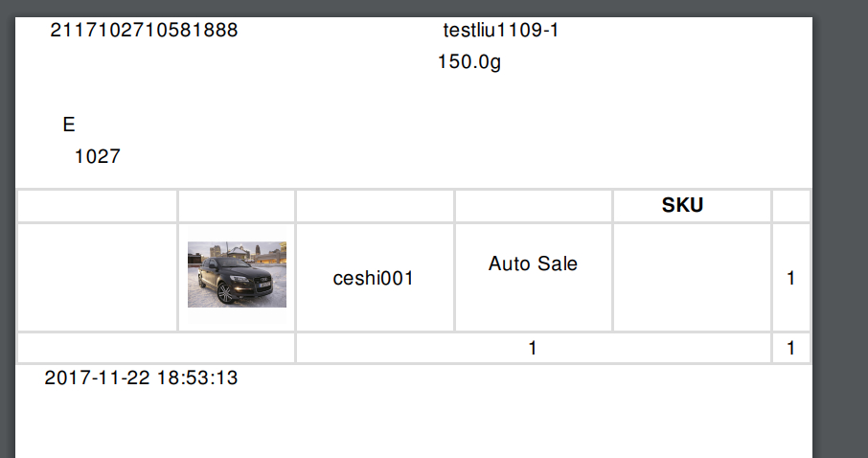Click the letter E label
This screenshot has height=458, width=868.
coord(69,125)
